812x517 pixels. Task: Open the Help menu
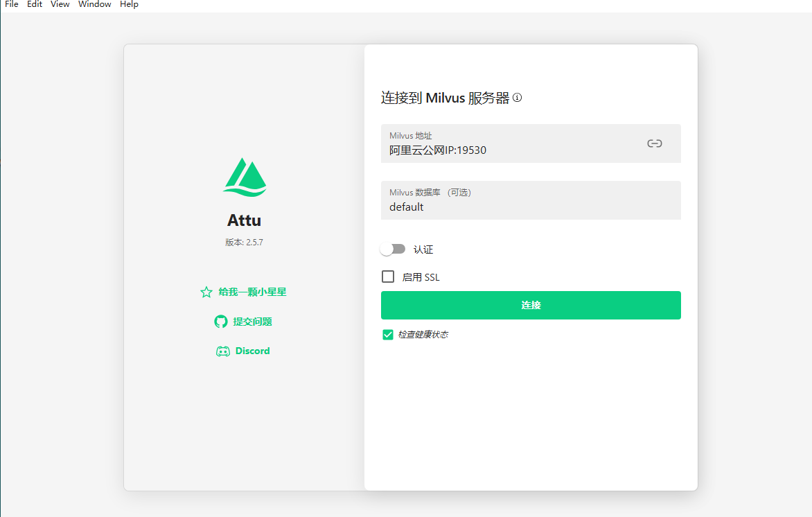point(129,4)
